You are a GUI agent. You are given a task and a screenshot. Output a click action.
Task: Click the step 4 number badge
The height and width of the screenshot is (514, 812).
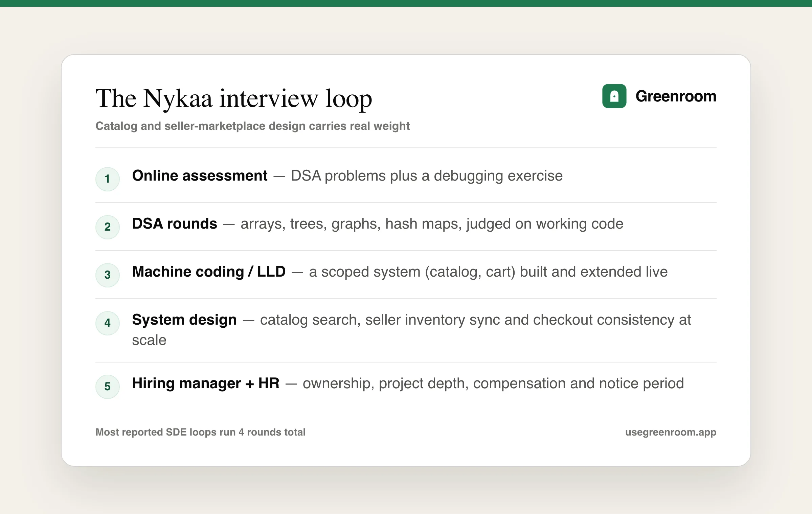click(108, 323)
